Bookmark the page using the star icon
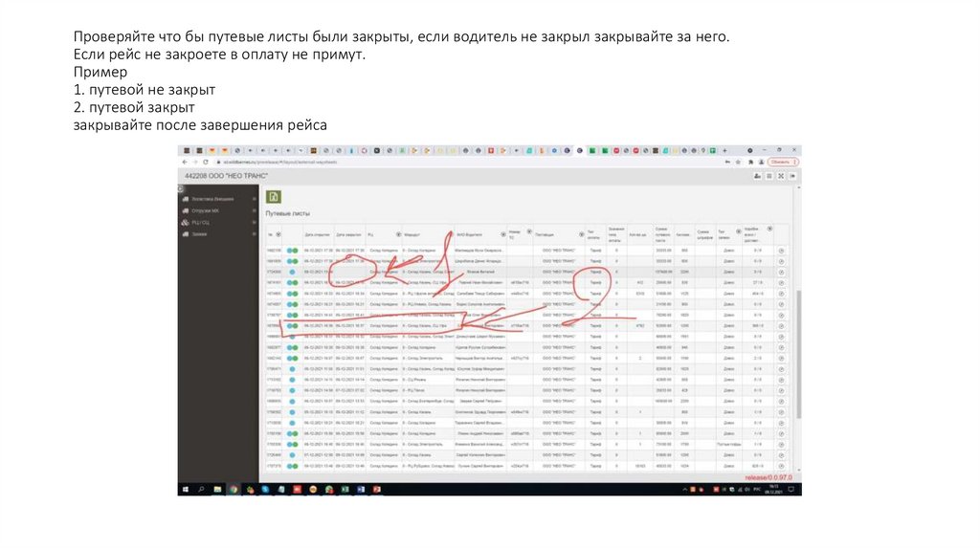 738,162
